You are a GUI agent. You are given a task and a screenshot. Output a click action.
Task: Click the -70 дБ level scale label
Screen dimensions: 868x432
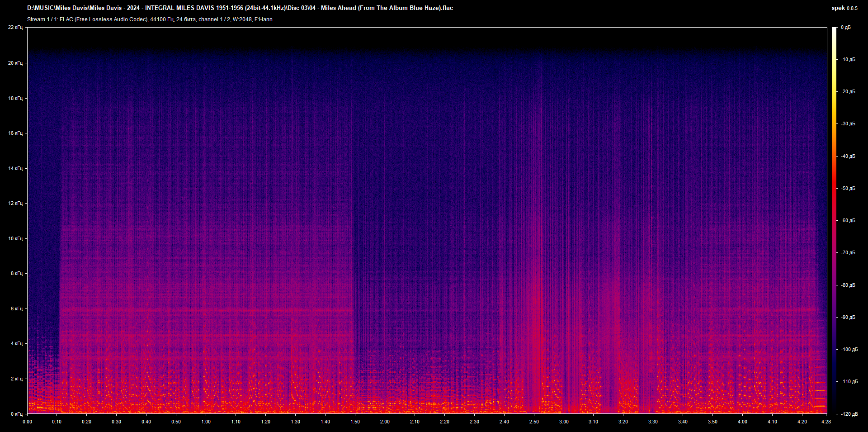click(848, 253)
